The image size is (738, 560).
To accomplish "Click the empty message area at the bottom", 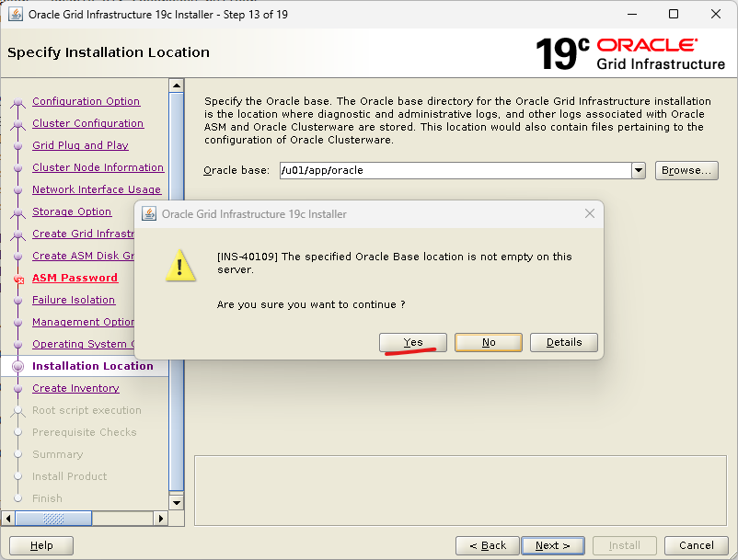I will [460, 490].
